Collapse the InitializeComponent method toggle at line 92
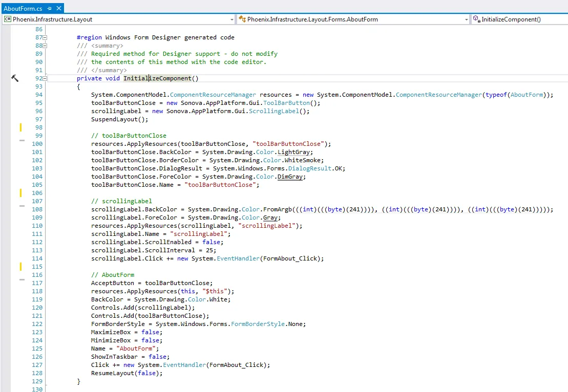Viewport: 568px width, 392px height. pos(45,78)
